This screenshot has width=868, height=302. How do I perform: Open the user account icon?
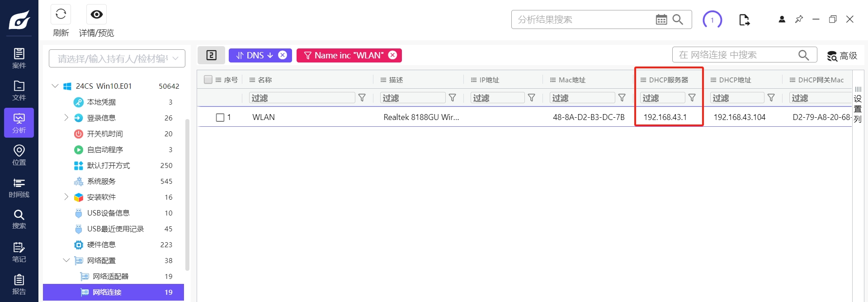[782, 19]
